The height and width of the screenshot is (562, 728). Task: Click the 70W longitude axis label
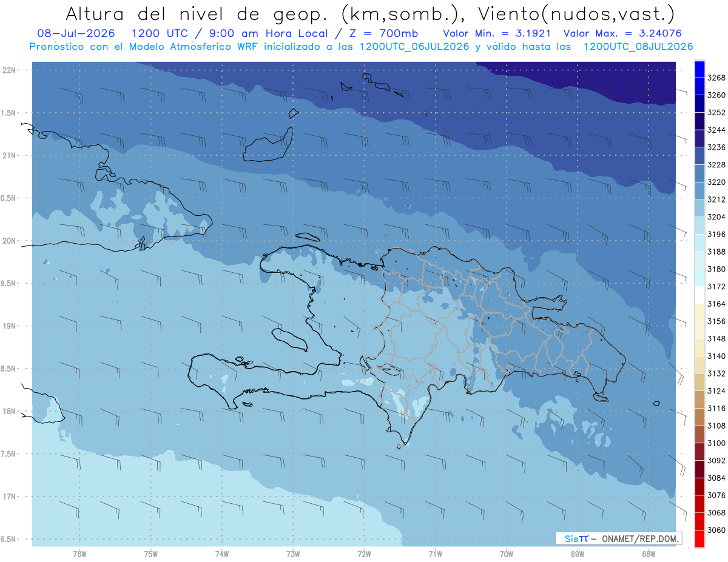coord(507,554)
